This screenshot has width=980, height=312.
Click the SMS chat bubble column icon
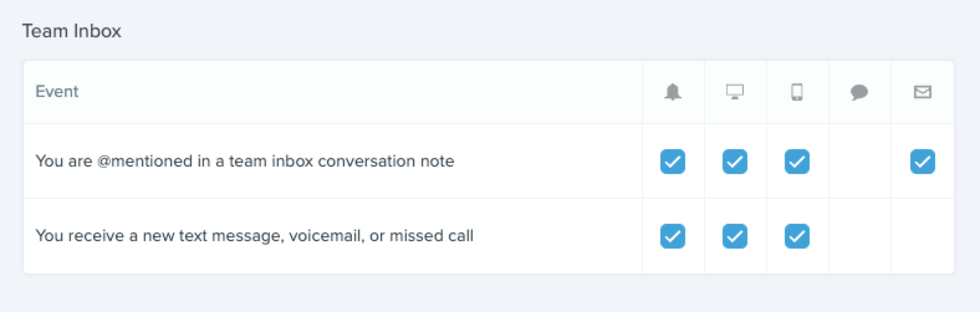pyautogui.click(x=859, y=93)
